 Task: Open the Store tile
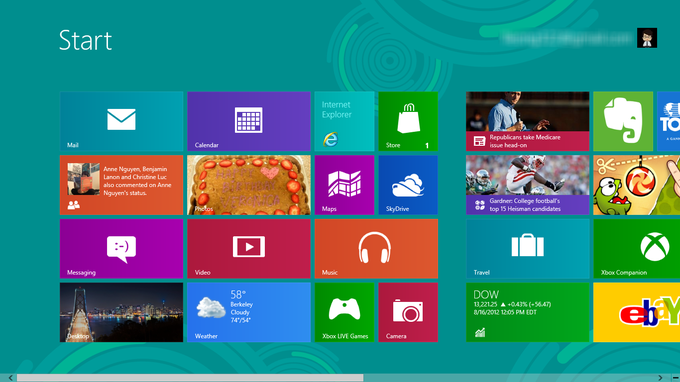pyautogui.click(x=408, y=121)
